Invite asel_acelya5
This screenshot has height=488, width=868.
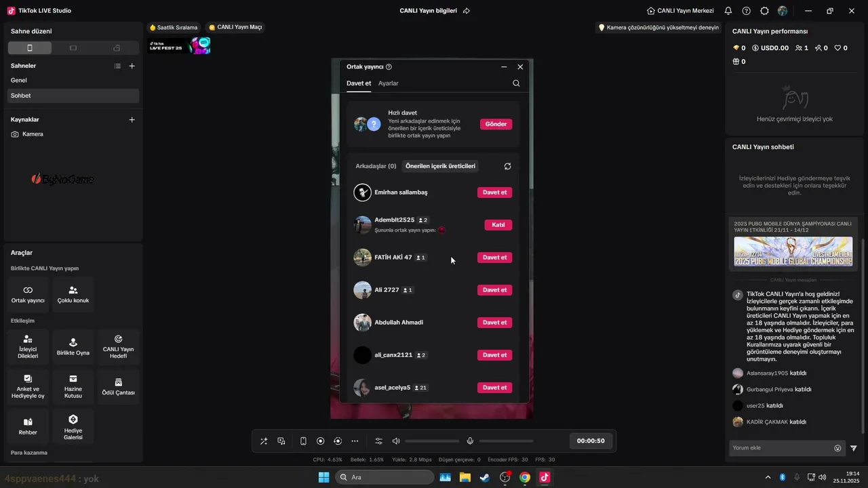click(494, 388)
